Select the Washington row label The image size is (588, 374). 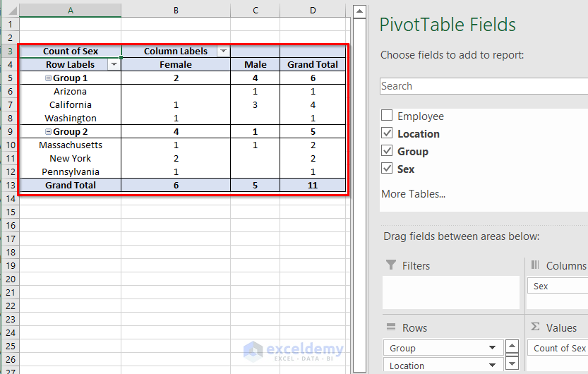pos(70,118)
